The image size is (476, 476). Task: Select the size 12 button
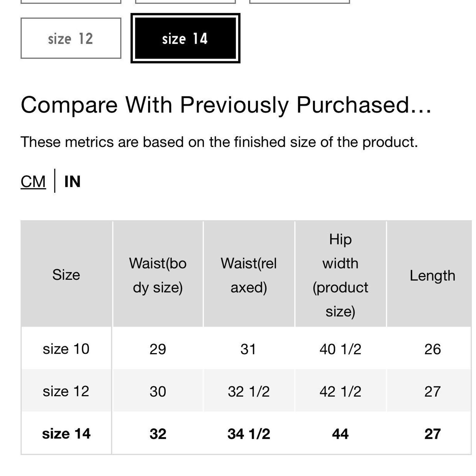(x=71, y=38)
